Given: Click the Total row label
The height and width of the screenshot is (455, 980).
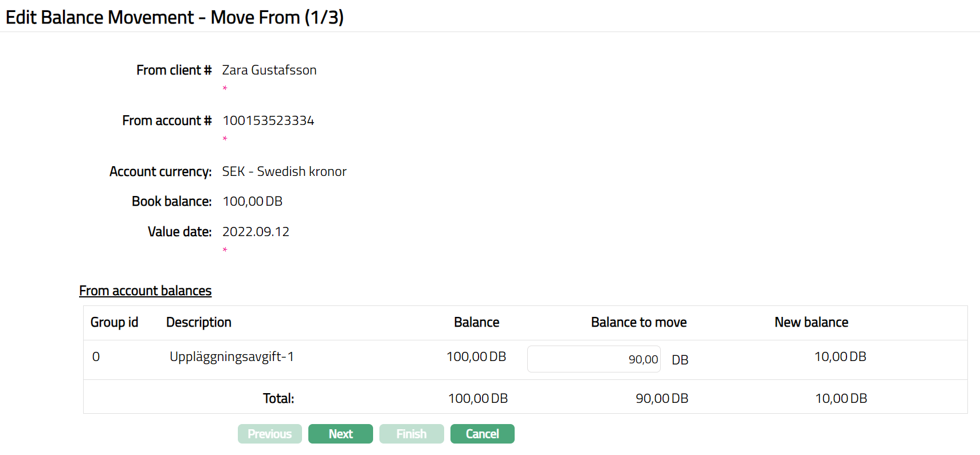Looking at the screenshot, I should [x=278, y=398].
